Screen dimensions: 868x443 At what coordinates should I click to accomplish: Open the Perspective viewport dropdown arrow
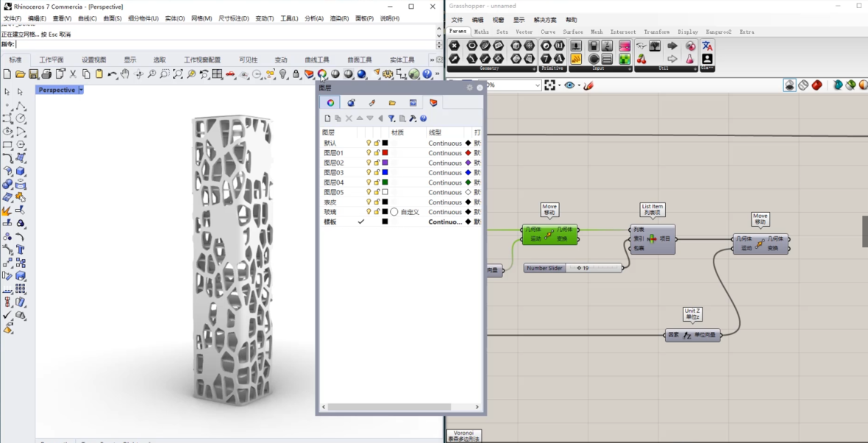(82, 90)
